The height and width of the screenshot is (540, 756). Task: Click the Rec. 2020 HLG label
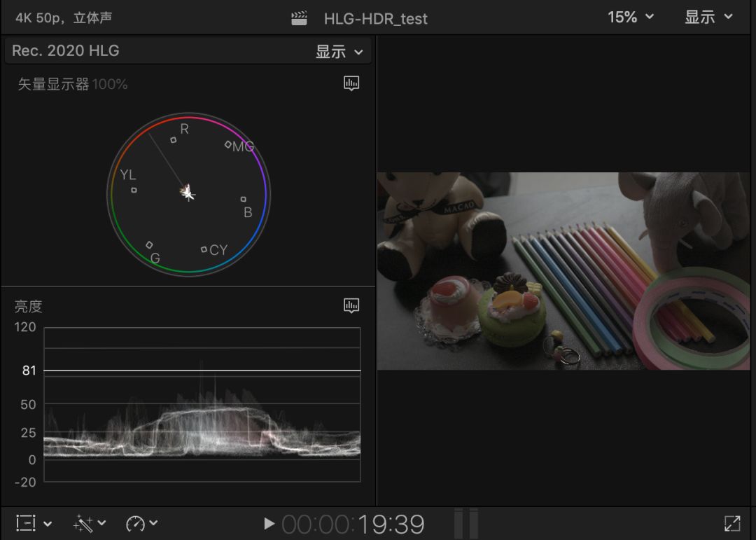[x=66, y=51]
